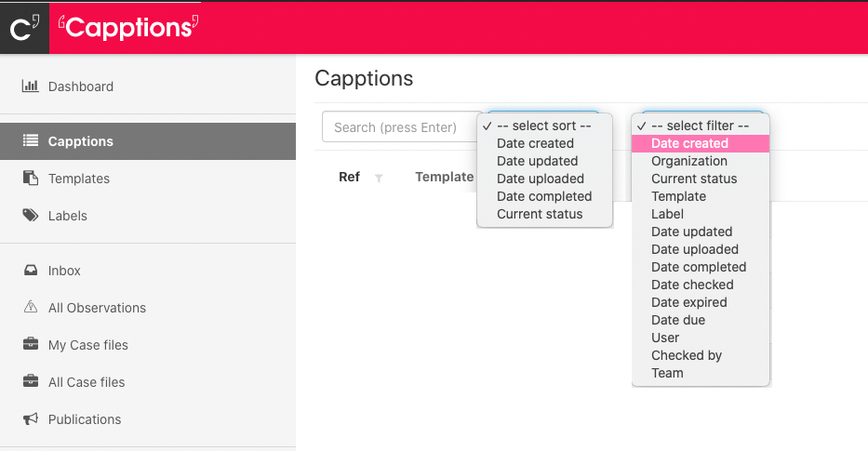
Task: Open Labels from the sidebar
Action: pos(68,216)
